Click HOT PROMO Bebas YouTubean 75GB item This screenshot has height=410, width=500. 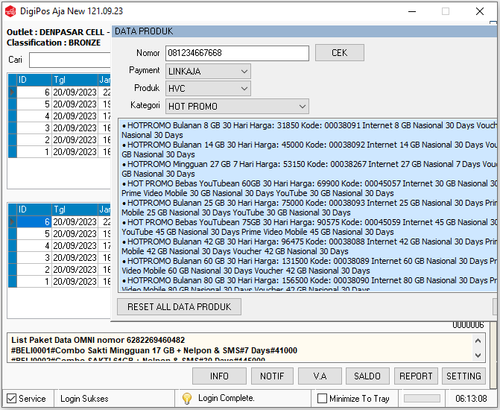click(309, 227)
